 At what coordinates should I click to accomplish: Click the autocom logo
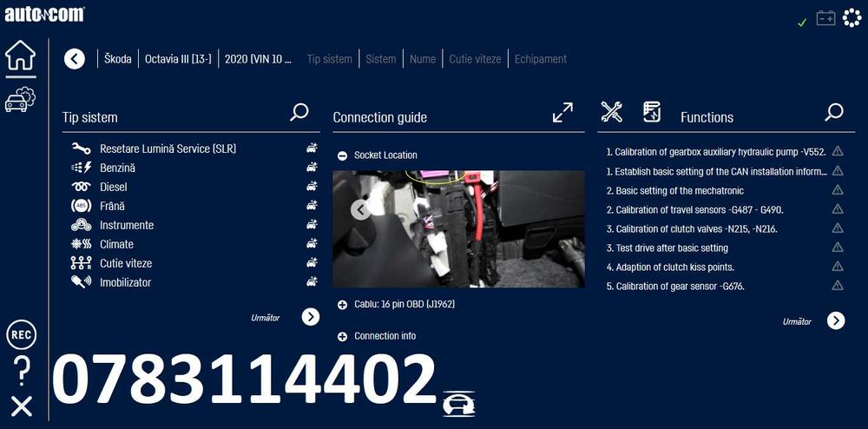44,15
